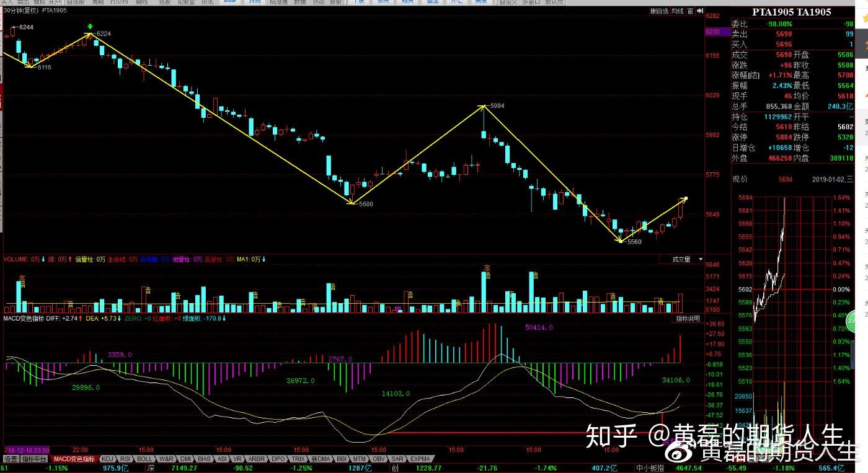Click the 指标说明 button
This screenshot has height=473, width=868.
pyautogui.click(x=688, y=319)
